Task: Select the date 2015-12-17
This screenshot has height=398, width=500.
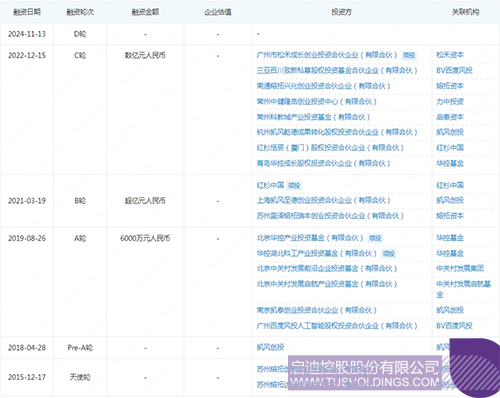Action: point(27,377)
